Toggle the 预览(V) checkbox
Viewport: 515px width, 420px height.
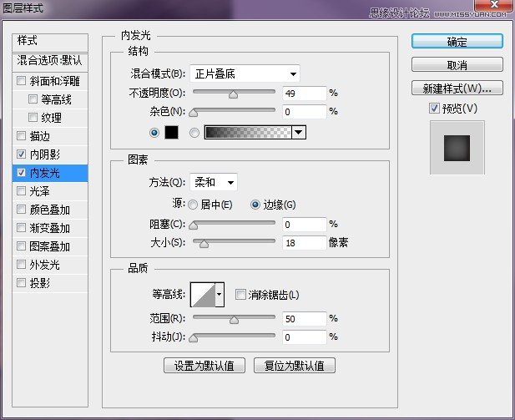click(434, 108)
